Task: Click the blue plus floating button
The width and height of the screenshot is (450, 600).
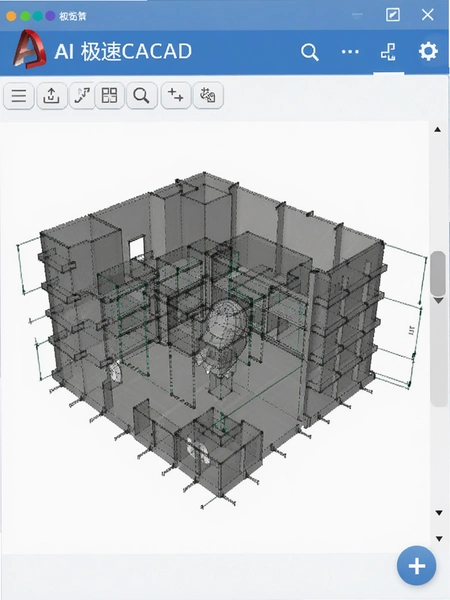Action: pyautogui.click(x=417, y=566)
